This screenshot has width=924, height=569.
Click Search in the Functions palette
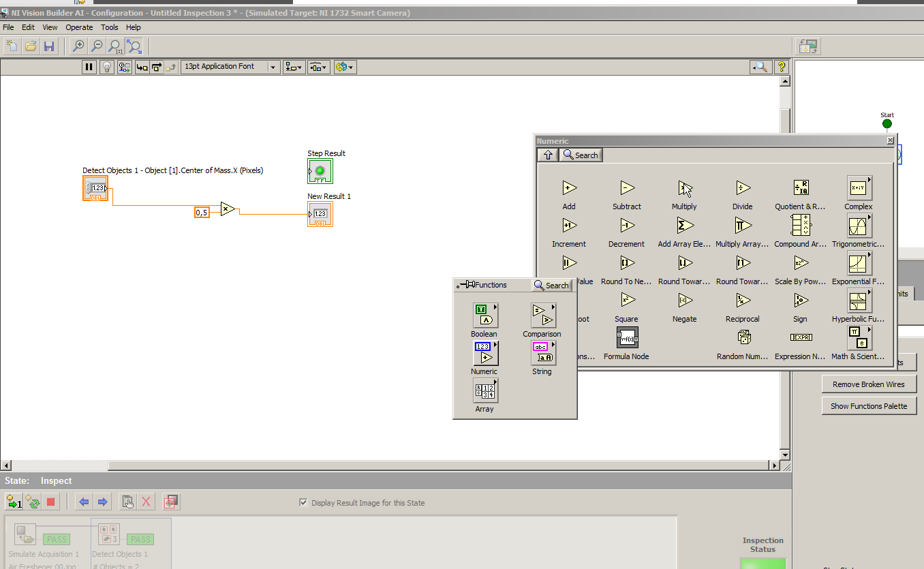[552, 286]
